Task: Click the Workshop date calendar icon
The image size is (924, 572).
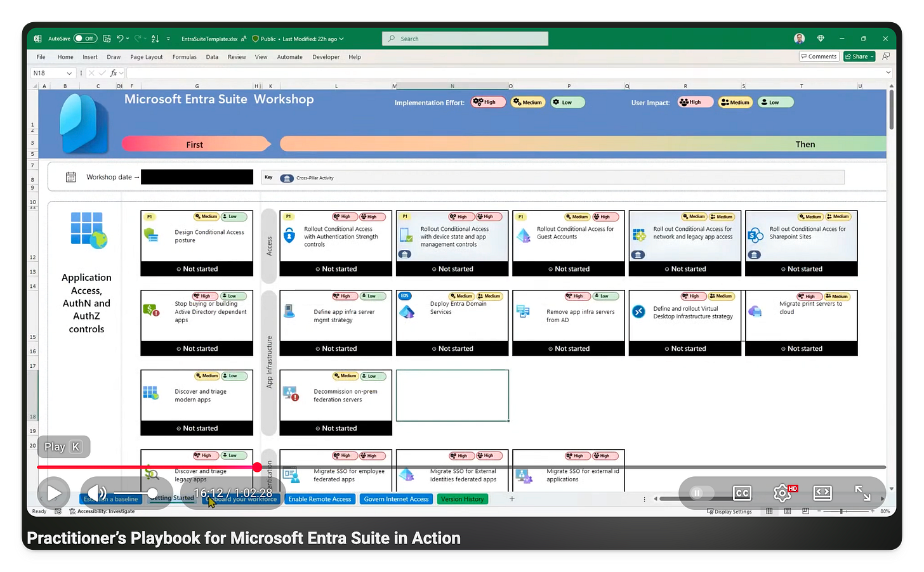Action: point(71,177)
